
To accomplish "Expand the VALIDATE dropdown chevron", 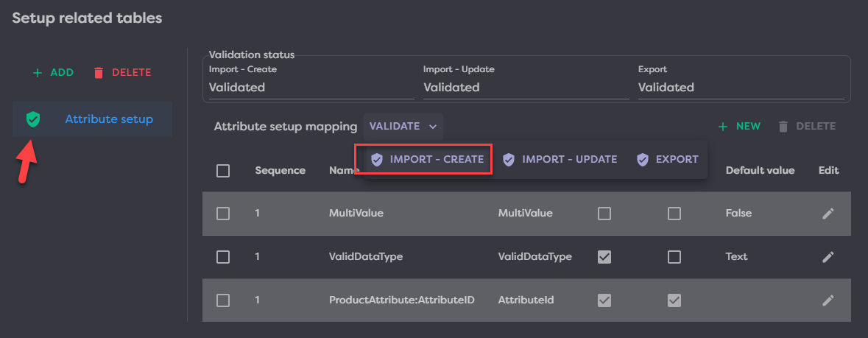I will 433,127.
